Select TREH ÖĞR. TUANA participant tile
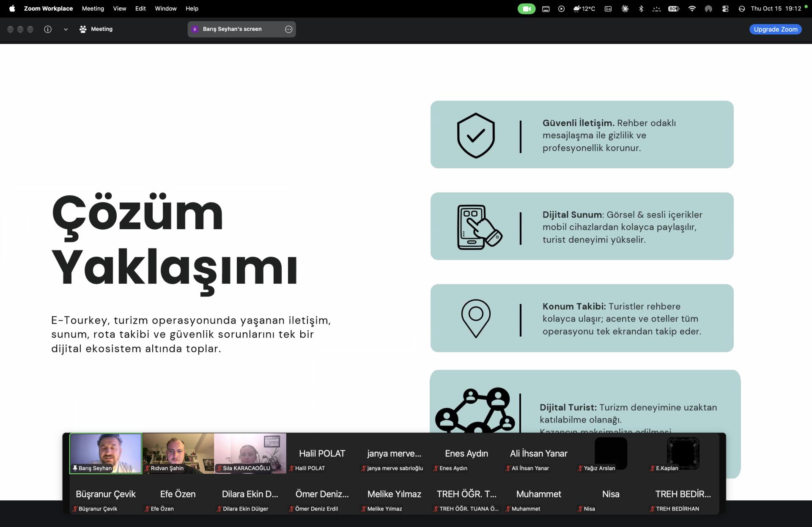Viewport: 812px width, 527px height. click(x=466, y=494)
